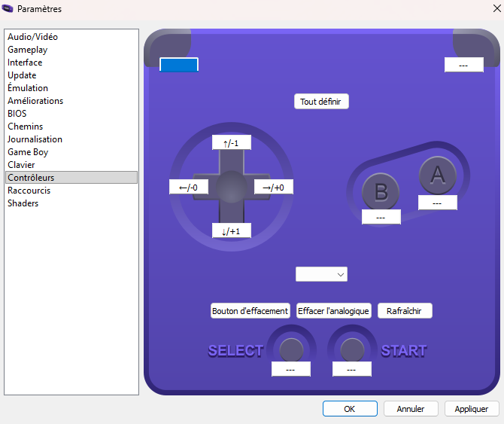
Task: Click the Paramètres window app icon
Action: coord(8,9)
